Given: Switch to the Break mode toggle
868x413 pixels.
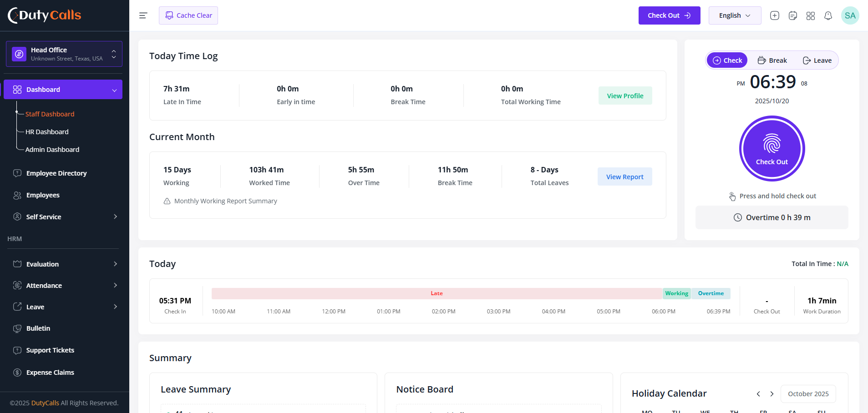Looking at the screenshot, I should tap(772, 60).
